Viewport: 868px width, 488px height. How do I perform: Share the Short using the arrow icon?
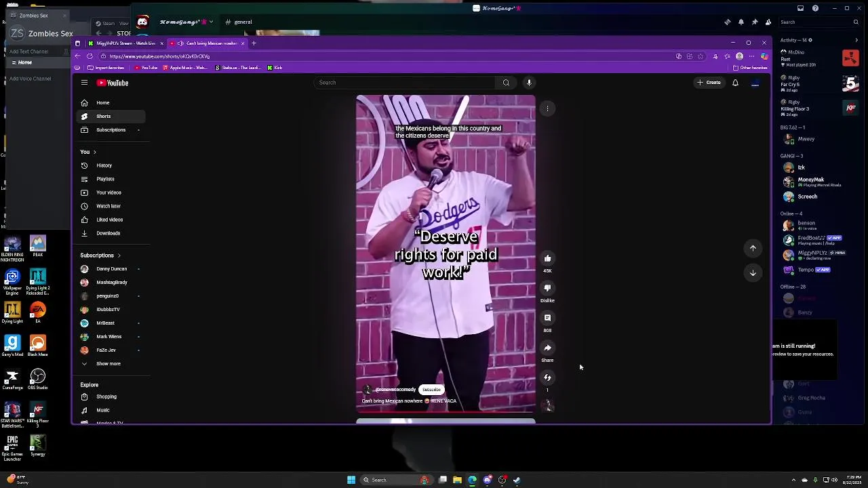pos(547,348)
